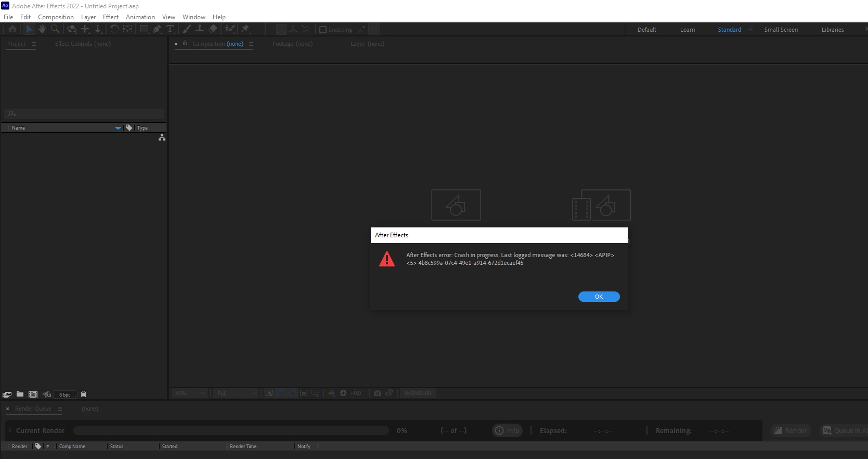Select the Pan camera tool
Image resolution: width=868 pixels, height=459 pixels.
tap(85, 29)
